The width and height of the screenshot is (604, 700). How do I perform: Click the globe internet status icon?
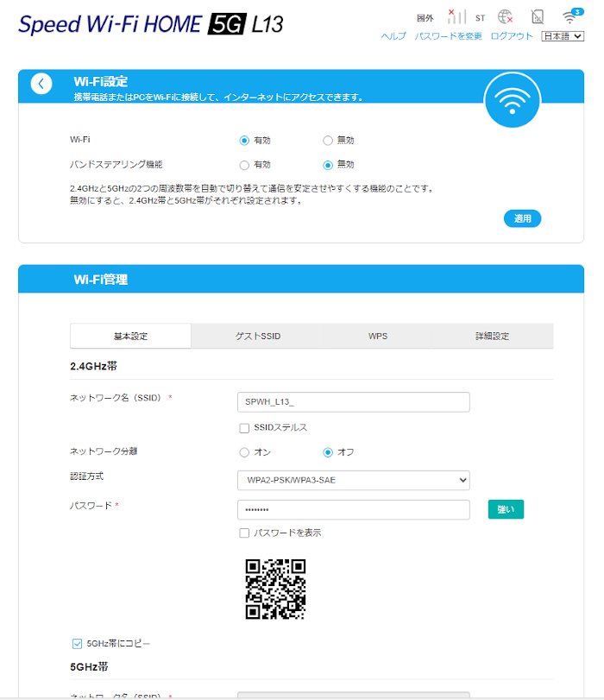tap(506, 16)
